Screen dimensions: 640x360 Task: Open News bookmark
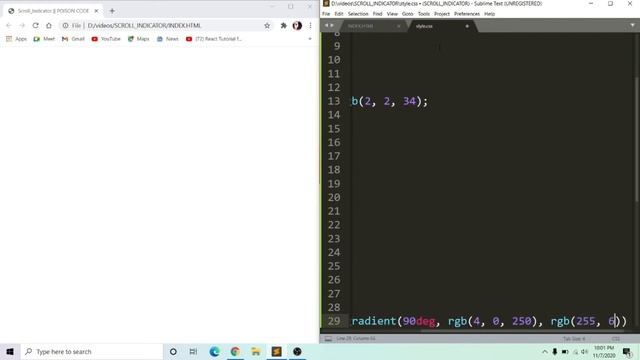point(168,39)
